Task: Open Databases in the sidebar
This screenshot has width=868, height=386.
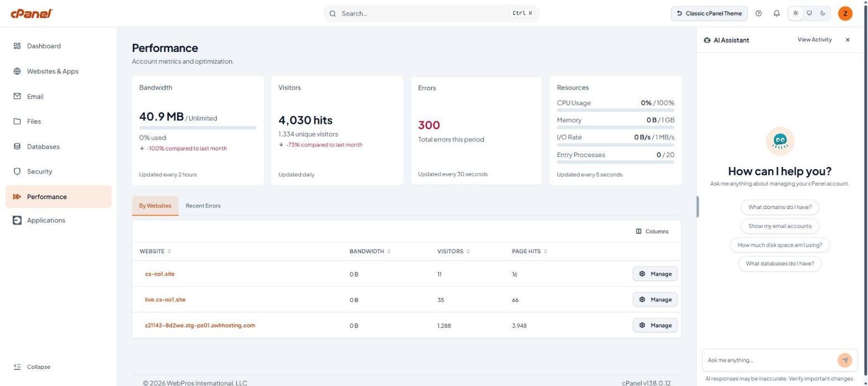Action: click(58, 147)
